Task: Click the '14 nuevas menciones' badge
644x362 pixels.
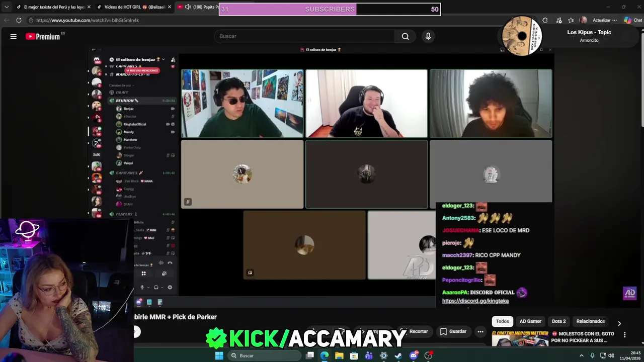Action: click(x=142, y=70)
